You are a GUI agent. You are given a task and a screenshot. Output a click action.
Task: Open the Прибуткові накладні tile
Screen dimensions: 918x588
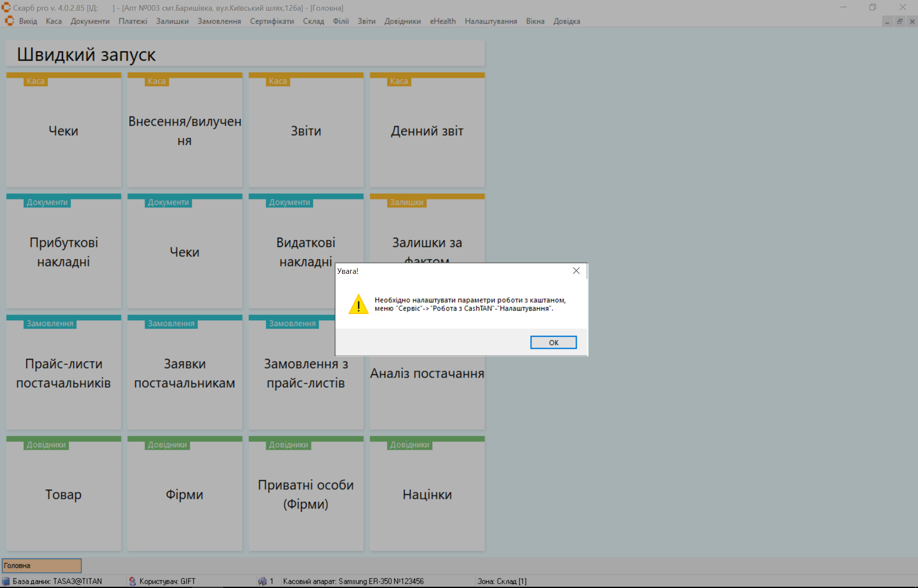point(64,252)
